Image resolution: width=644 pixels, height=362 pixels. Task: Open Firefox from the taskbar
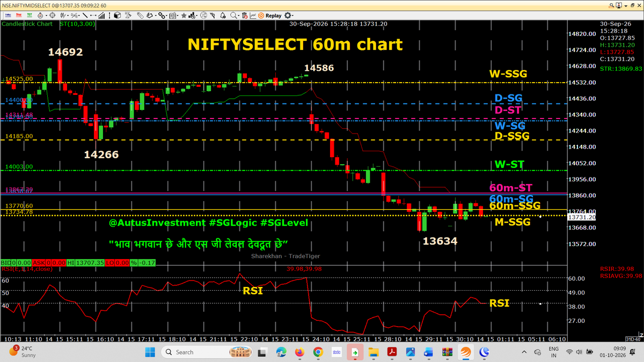tap(299, 352)
